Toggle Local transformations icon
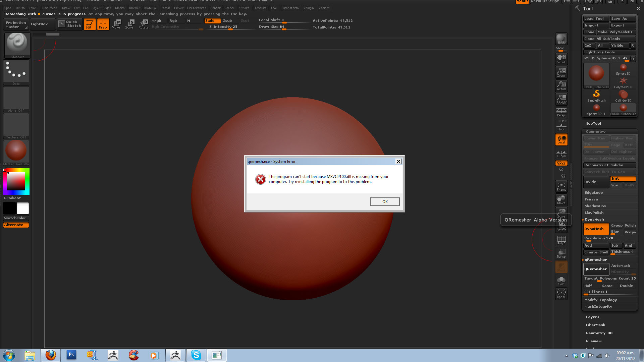This screenshot has height=362, width=644. [561, 139]
